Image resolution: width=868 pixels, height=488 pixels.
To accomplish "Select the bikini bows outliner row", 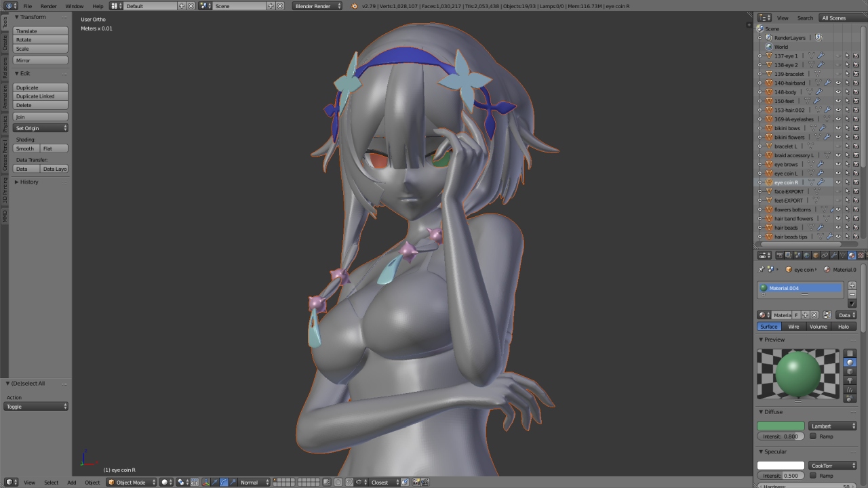I will coord(787,128).
